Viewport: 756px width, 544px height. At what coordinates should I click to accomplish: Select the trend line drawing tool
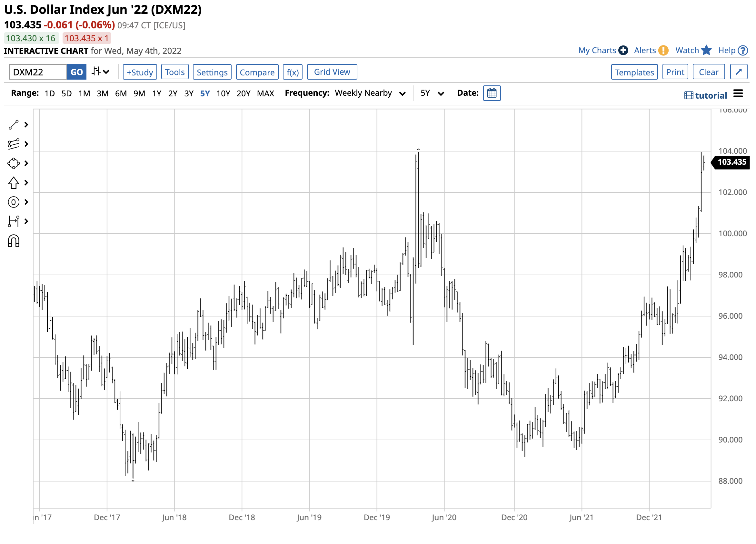[x=14, y=125]
